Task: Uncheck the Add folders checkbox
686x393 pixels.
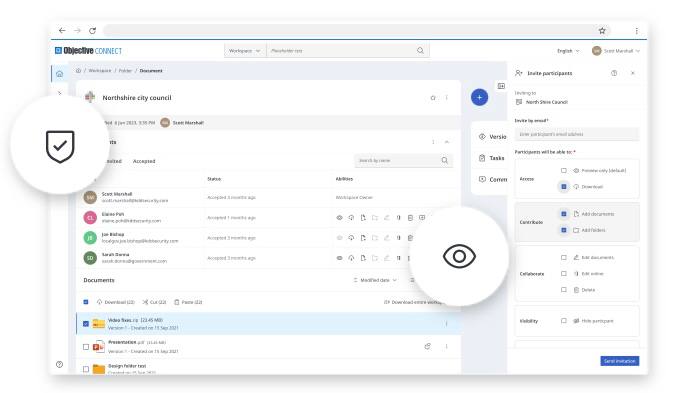Action: point(564,230)
